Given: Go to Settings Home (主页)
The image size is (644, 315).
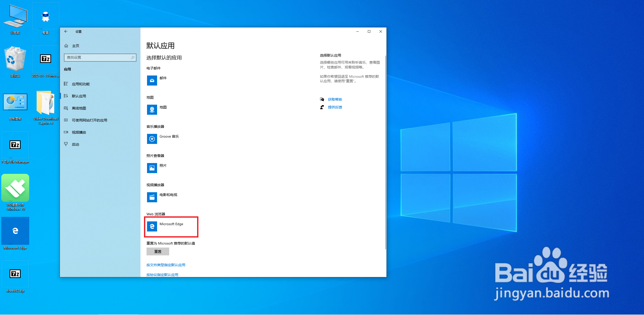Looking at the screenshot, I should [76, 46].
